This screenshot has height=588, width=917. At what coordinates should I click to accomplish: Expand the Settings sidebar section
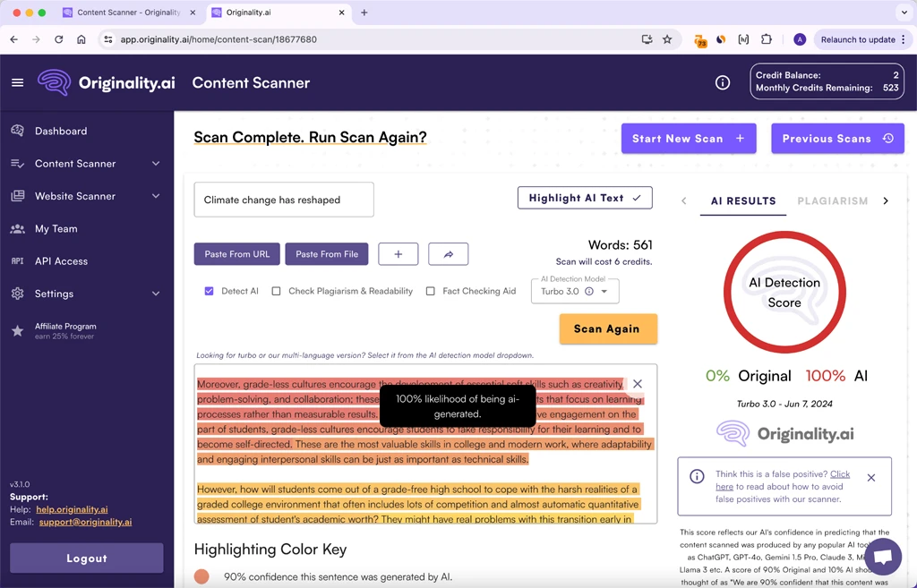156,294
